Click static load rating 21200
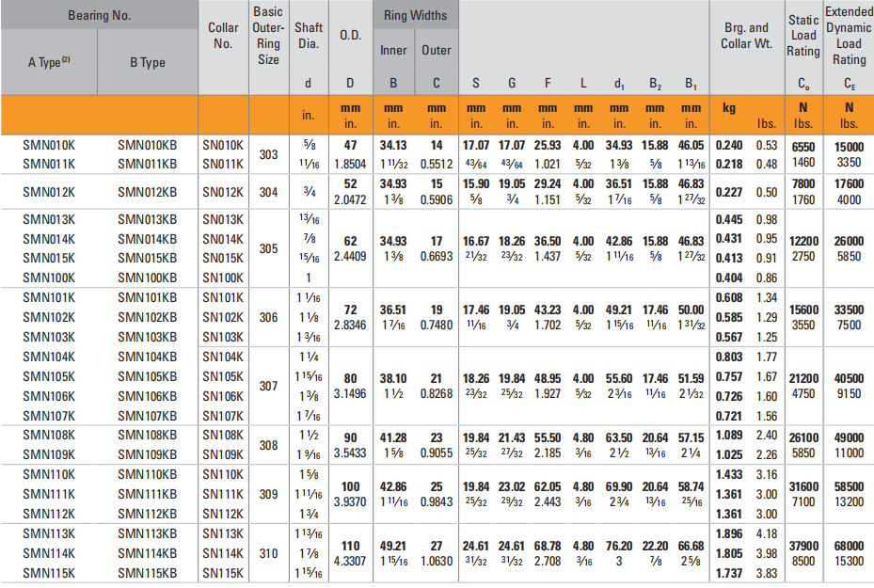The image size is (874, 588). pos(803,378)
